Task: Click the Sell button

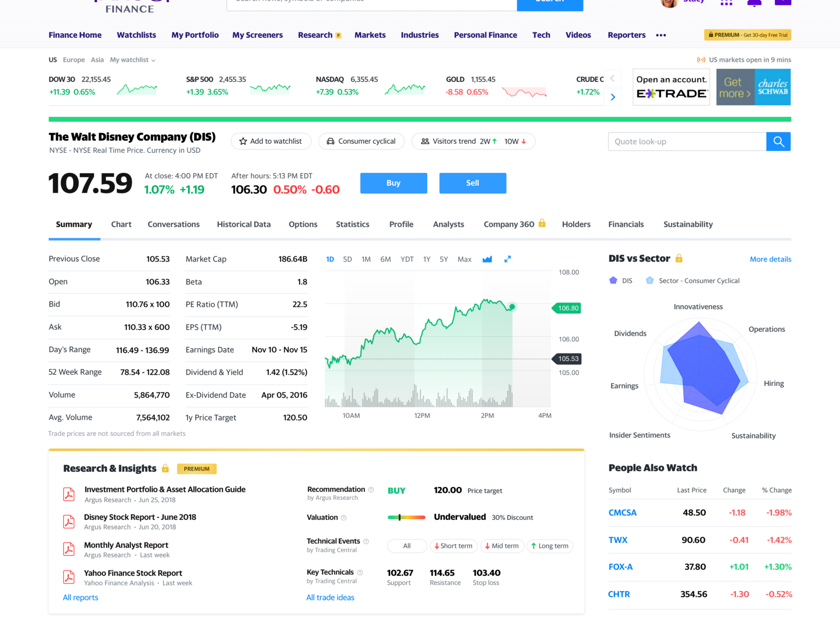Action: point(473,183)
